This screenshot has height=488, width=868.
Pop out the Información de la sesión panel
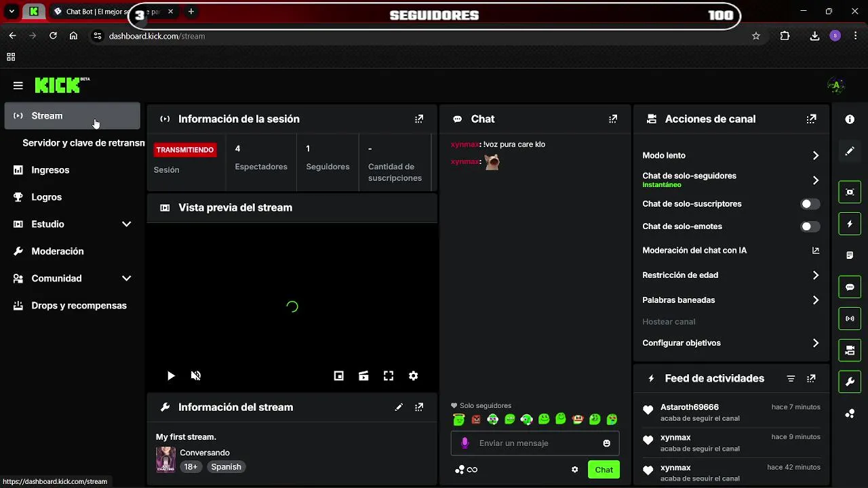pos(419,119)
